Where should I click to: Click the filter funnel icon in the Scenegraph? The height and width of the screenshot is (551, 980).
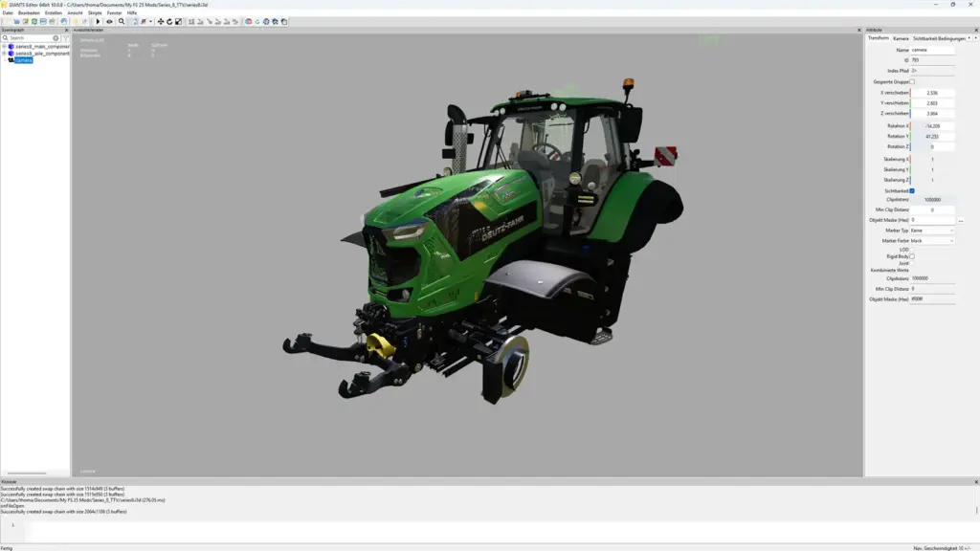point(65,38)
